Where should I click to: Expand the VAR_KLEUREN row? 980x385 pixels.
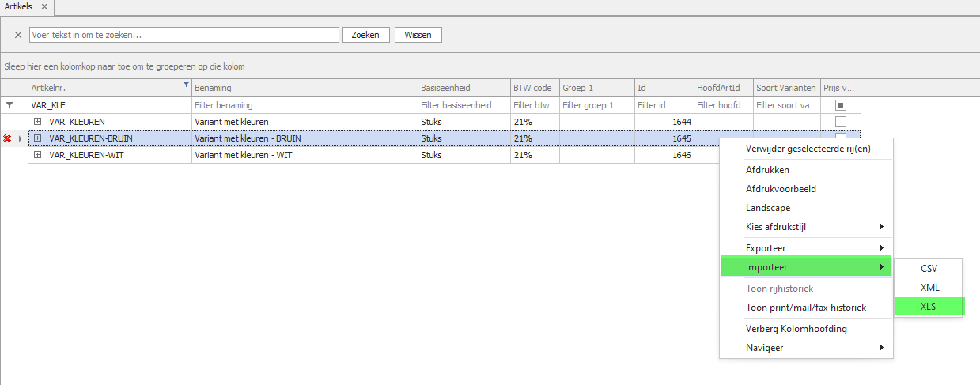[37, 122]
